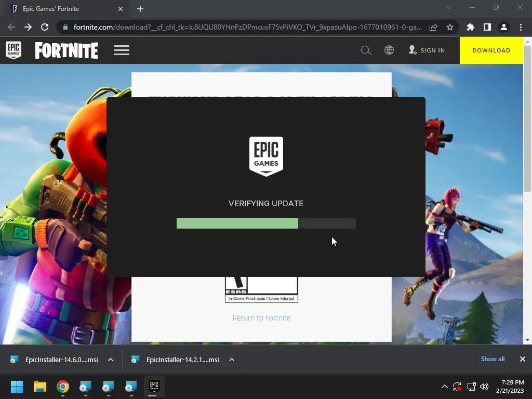The width and height of the screenshot is (532, 399).
Task: Go back with the browser back arrow
Action: click(11, 27)
